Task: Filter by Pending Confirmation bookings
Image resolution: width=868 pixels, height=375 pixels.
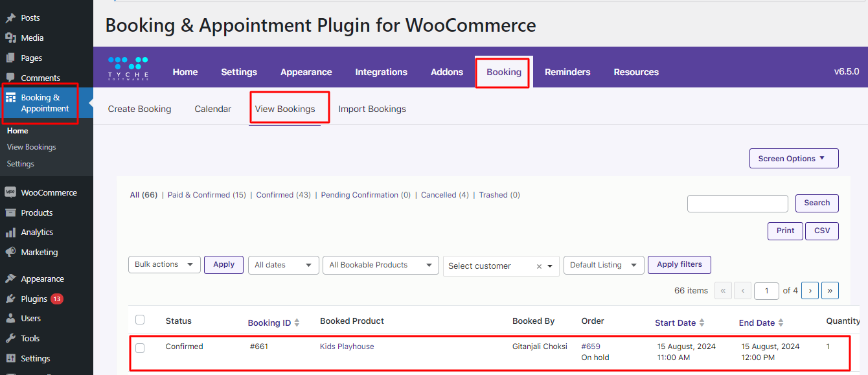Action: [366, 195]
